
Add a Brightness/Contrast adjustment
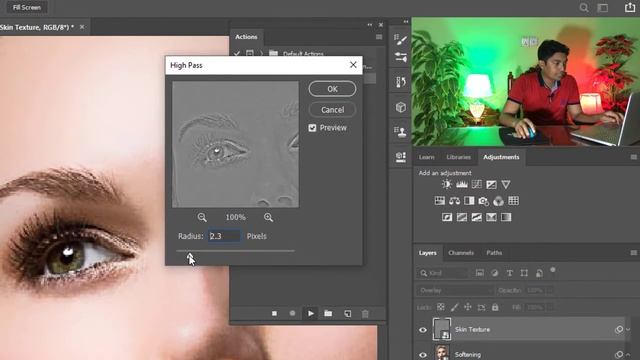point(447,184)
